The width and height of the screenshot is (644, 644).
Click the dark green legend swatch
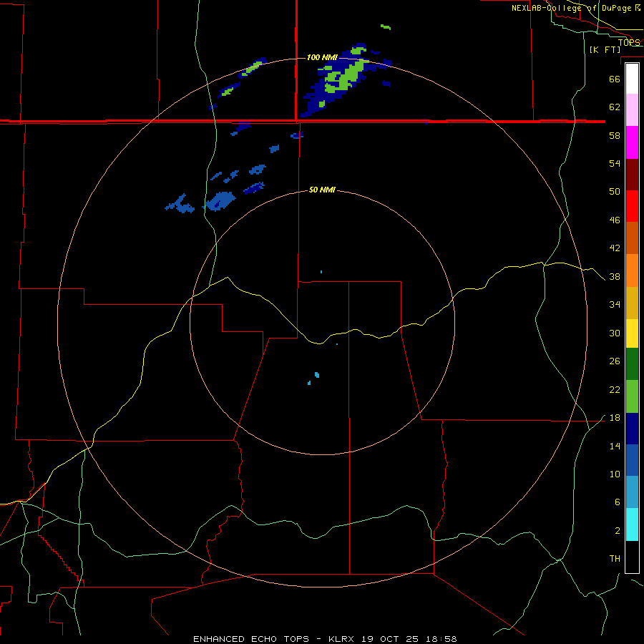[632, 364]
